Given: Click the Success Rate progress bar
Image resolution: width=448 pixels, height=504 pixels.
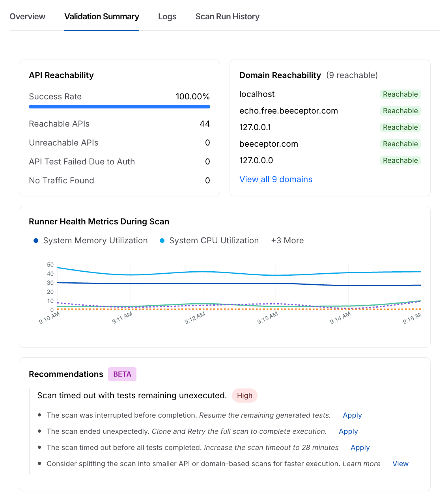Looking at the screenshot, I should tap(119, 106).
